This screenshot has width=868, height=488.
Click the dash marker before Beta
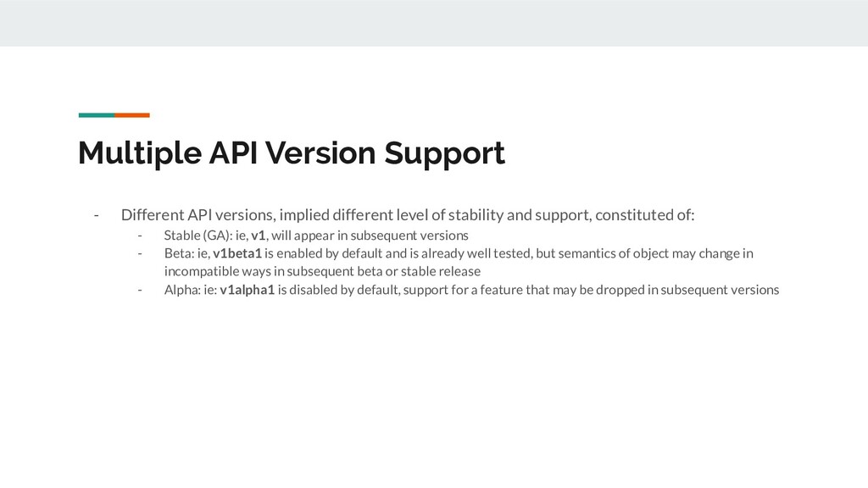(x=140, y=253)
